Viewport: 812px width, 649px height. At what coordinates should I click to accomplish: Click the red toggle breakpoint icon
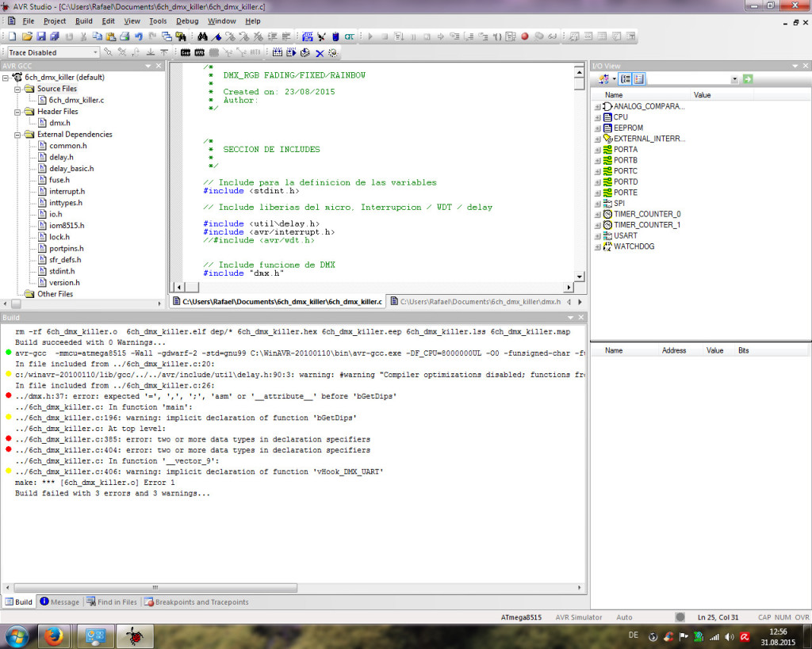click(525, 36)
